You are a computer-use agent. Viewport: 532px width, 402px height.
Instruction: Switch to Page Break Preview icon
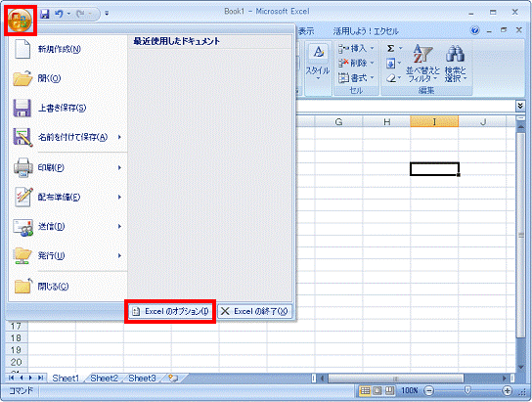click(x=389, y=391)
